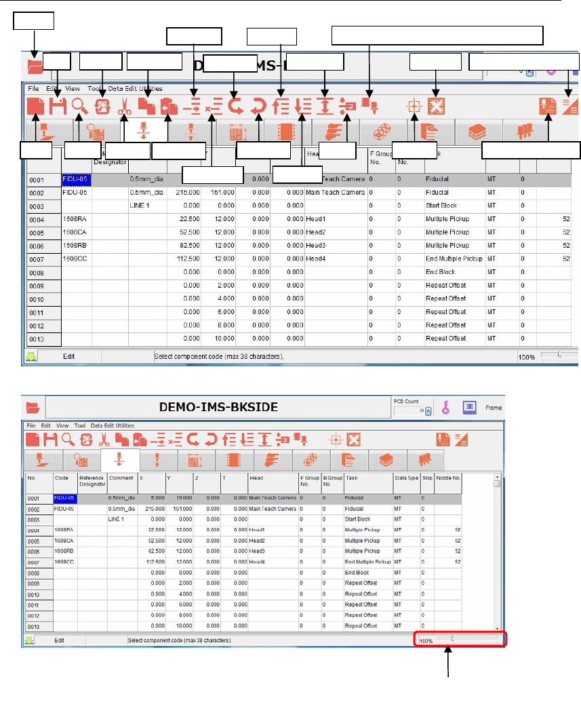Click the green download arrow icon in the lower window status bar
The image size is (581, 728).
(29, 640)
